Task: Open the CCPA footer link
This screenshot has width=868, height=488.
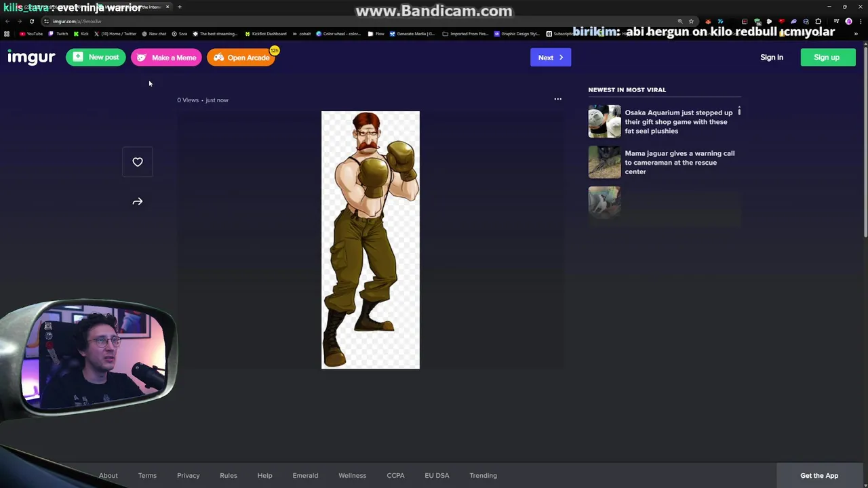Action: click(395, 476)
